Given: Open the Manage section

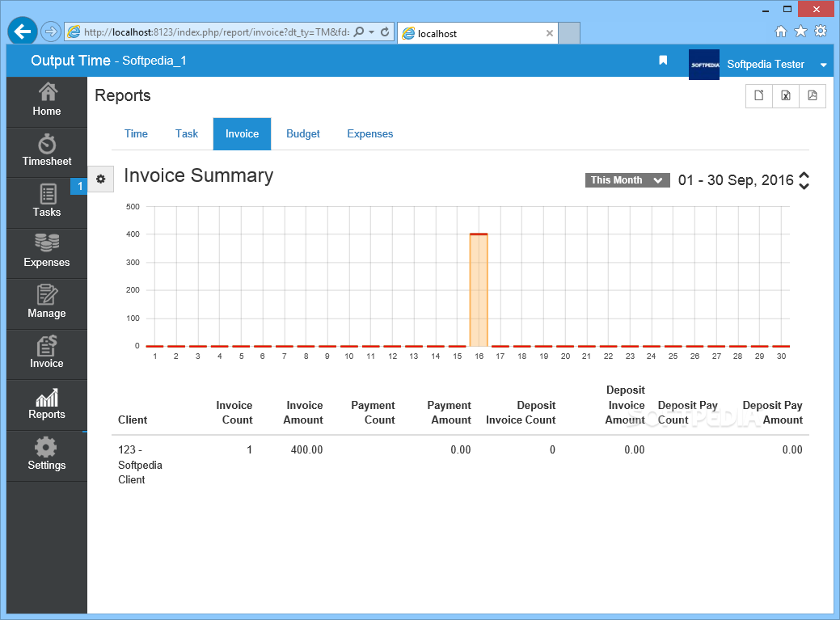Looking at the screenshot, I should click(x=47, y=304).
